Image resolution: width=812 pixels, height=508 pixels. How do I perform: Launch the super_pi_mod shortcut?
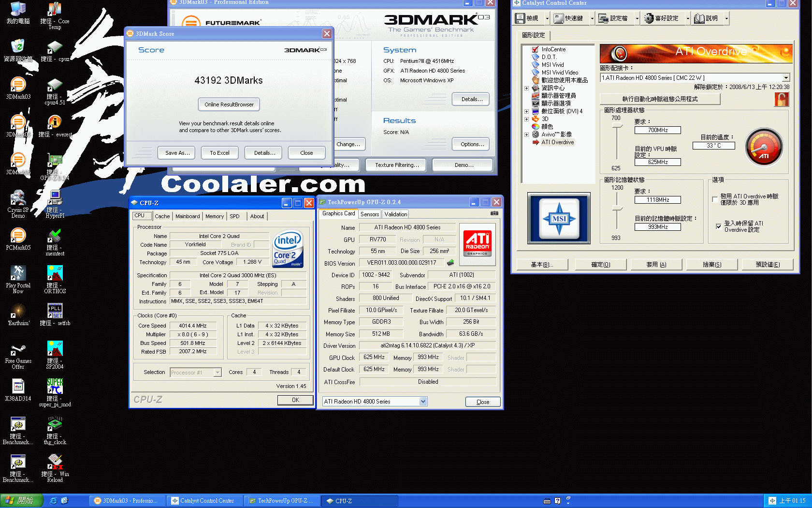pyautogui.click(x=55, y=392)
